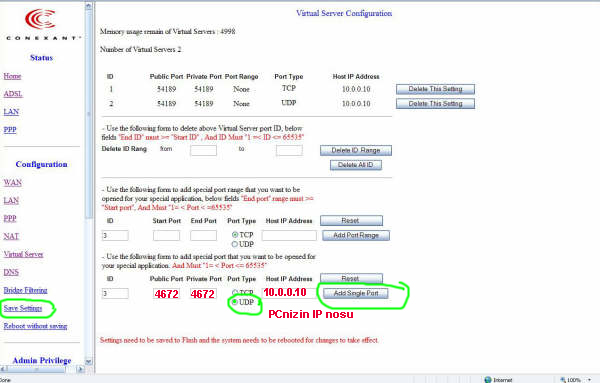
Task: Click the Delete All ID button
Action: (356, 165)
